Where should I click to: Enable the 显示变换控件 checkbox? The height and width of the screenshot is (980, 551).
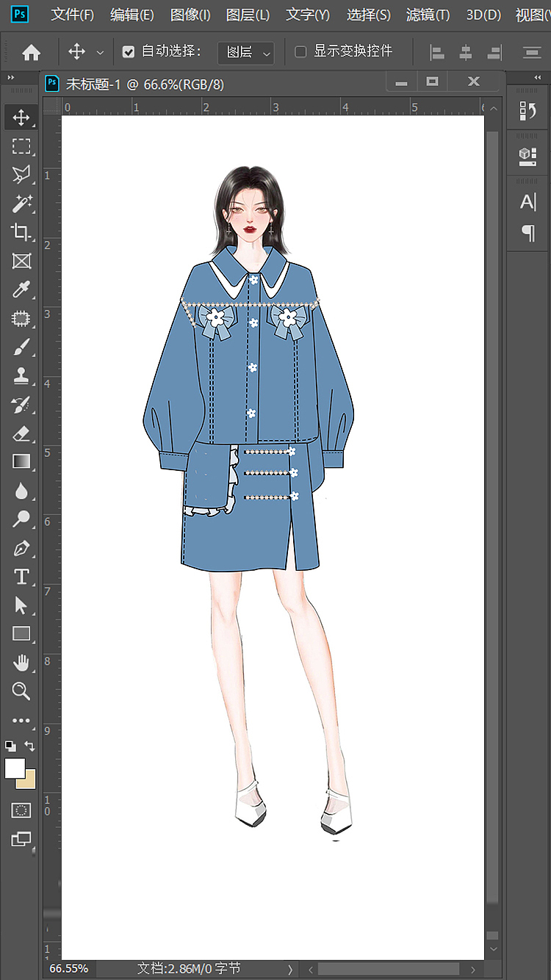pos(300,51)
